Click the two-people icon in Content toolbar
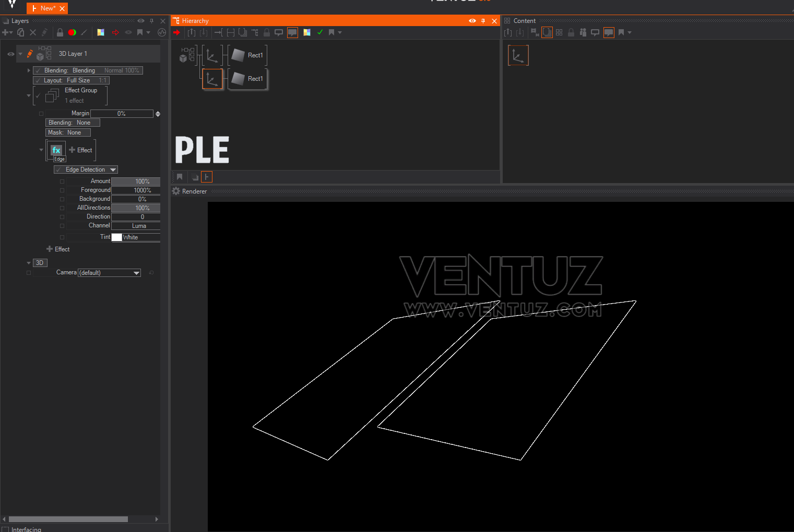794x532 pixels. tap(583, 32)
